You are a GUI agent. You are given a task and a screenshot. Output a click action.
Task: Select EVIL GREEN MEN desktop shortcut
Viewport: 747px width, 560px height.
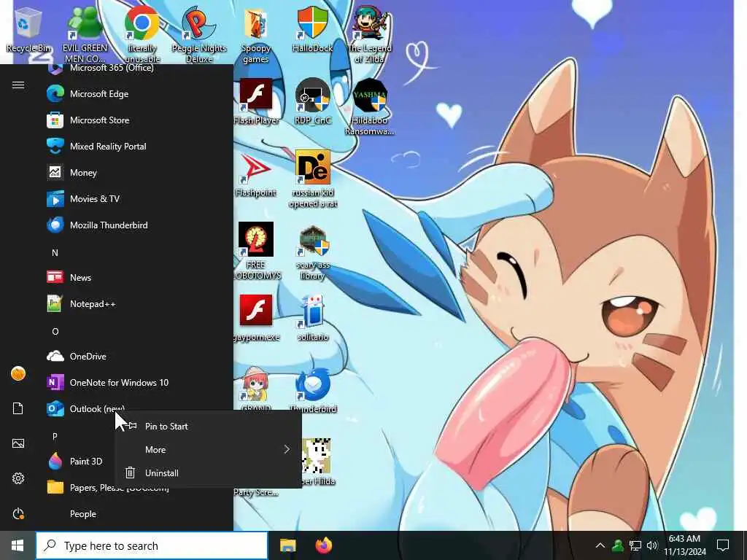pos(85,35)
